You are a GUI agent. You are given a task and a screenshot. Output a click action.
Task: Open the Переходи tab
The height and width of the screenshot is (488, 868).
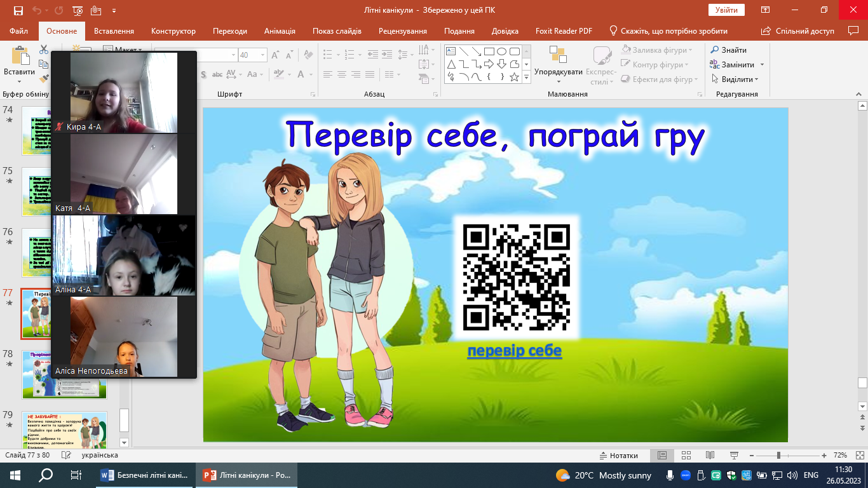230,31
